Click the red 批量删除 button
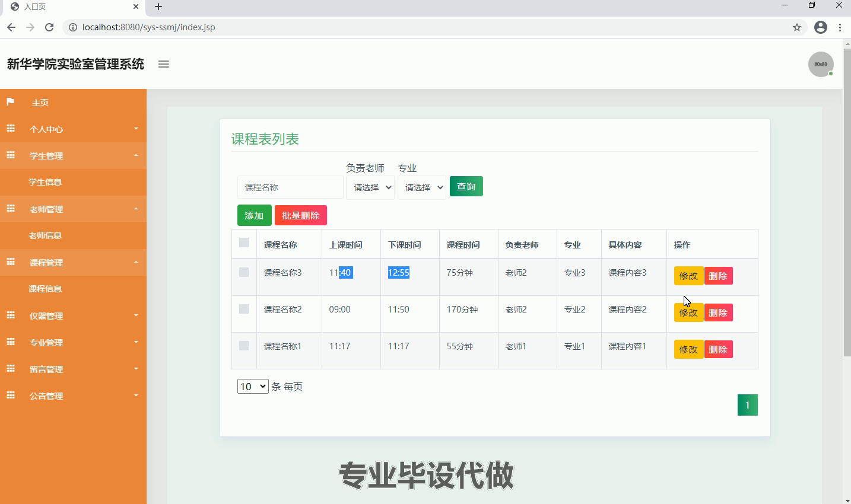The height and width of the screenshot is (504, 851). click(301, 215)
